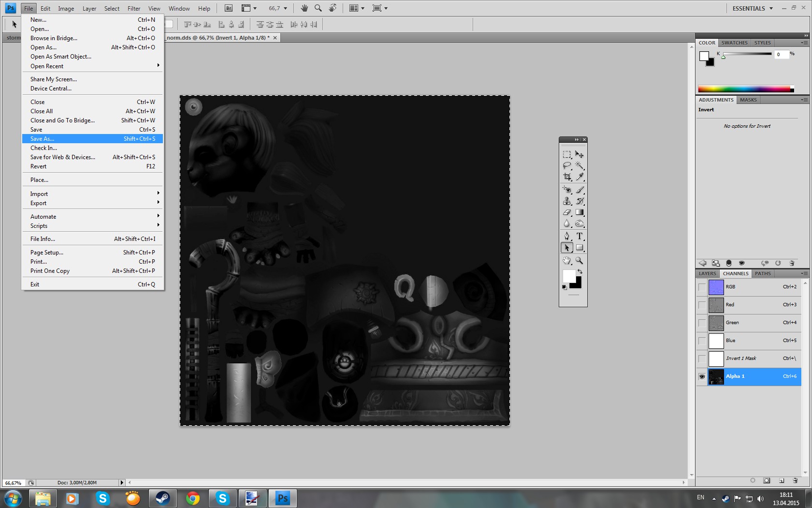The width and height of the screenshot is (812, 508).
Task: Open the Essentials workspace switcher
Action: (x=753, y=8)
